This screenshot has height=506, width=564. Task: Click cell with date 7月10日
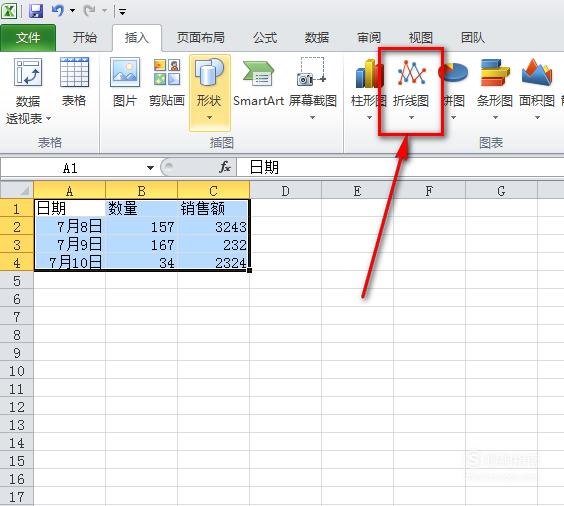pos(69,262)
